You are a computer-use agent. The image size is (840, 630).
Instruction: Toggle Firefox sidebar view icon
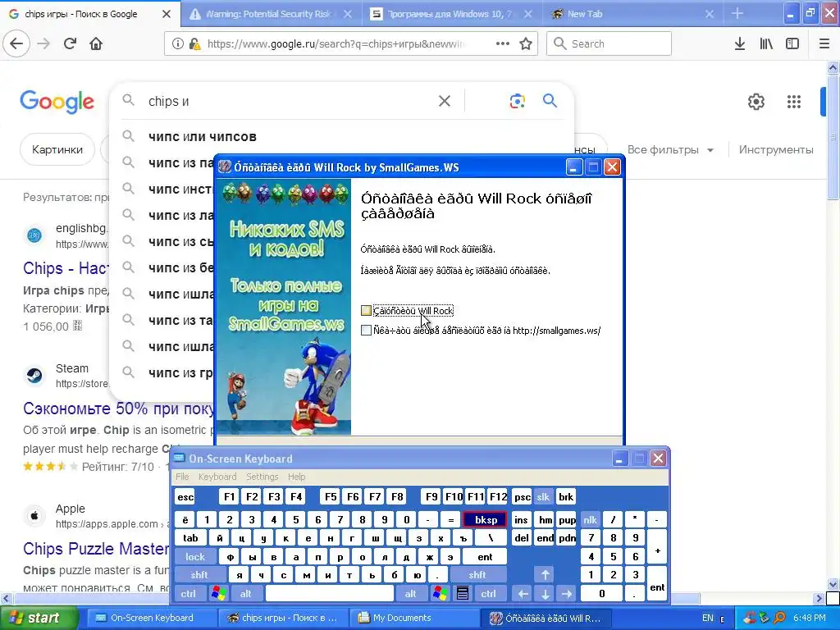click(792, 43)
